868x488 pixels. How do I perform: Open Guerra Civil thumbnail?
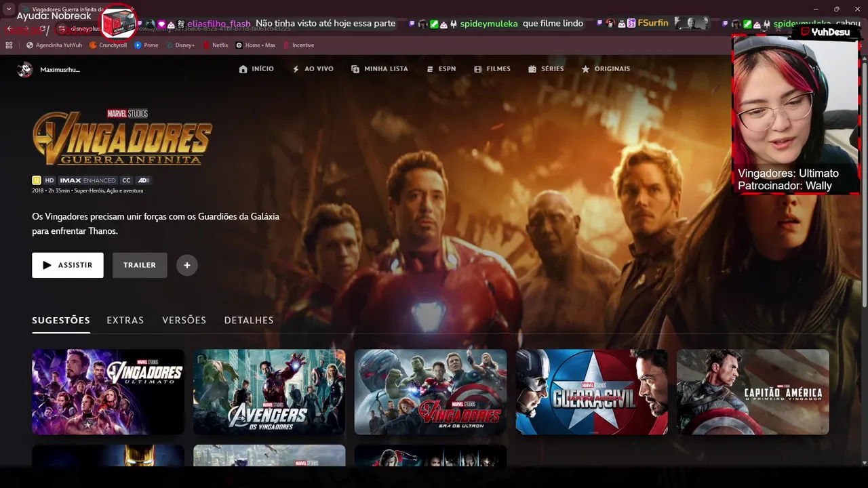(592, 392)
